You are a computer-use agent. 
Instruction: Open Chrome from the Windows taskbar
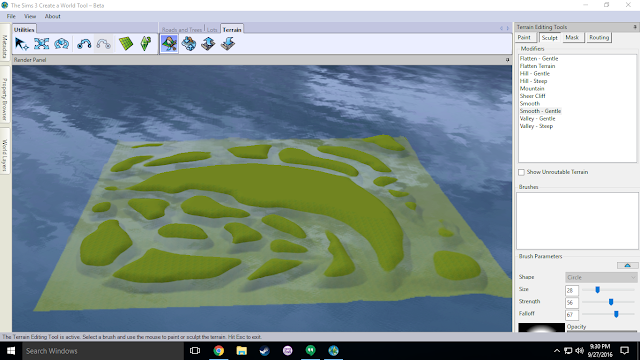219,351
